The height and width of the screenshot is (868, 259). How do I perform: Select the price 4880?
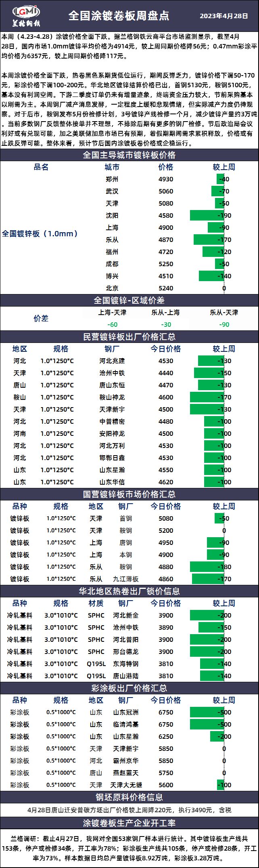pos(166,567)
